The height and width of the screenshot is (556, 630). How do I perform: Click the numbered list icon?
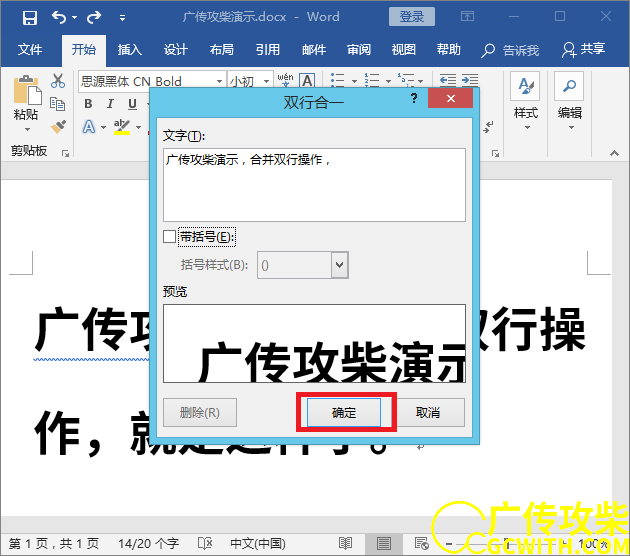pos(372,80)
